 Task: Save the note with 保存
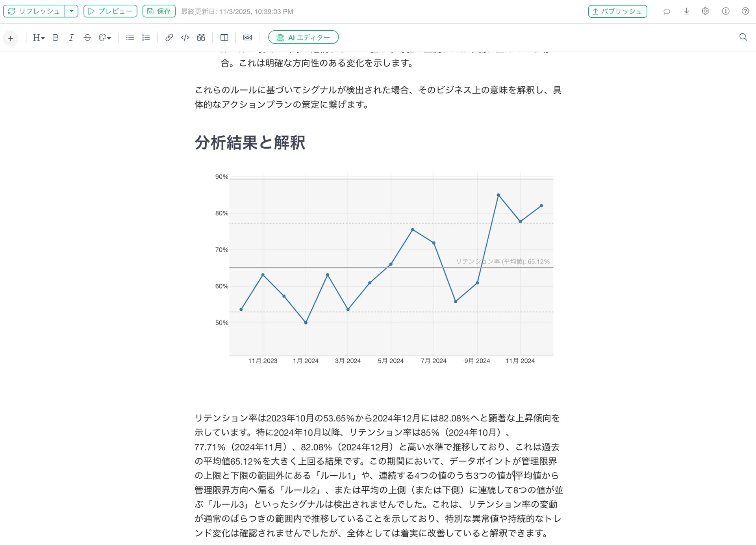pos(159,11)
